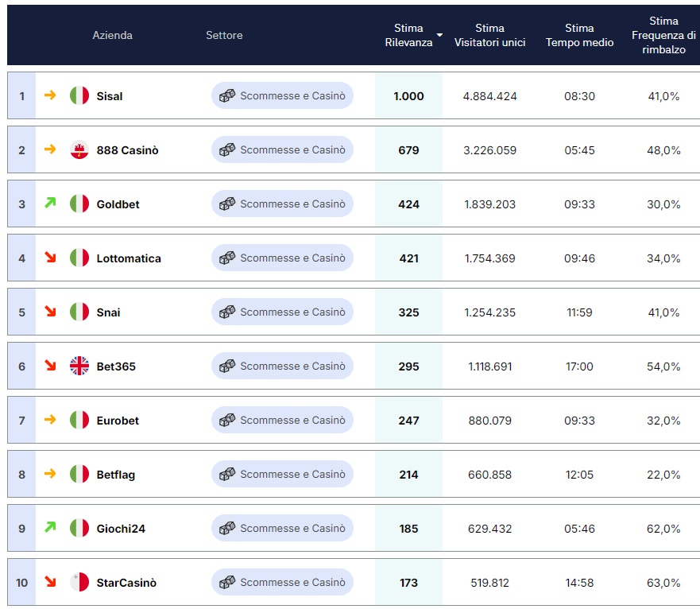Click the Malta flag beside StarCasinò
The image size is (700, 609).
click(79, 582)
